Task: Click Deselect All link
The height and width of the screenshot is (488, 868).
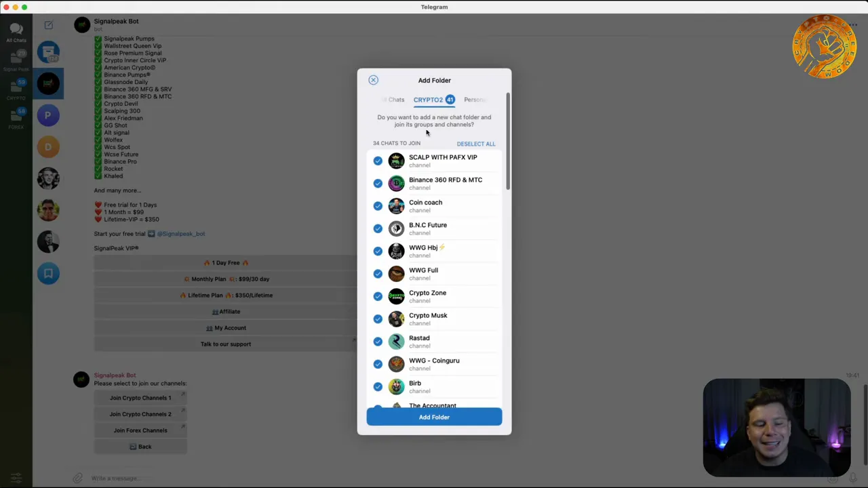Action: coord(476,144)
